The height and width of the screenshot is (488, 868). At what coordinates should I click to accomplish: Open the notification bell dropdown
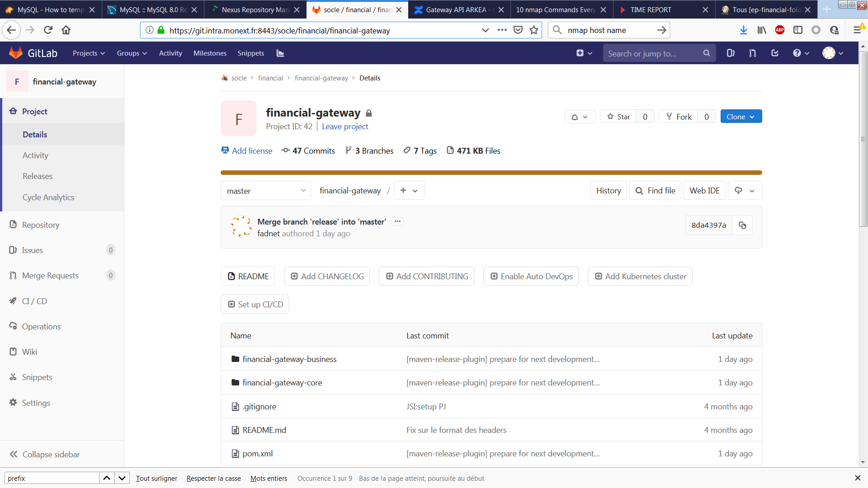[579, 117]
